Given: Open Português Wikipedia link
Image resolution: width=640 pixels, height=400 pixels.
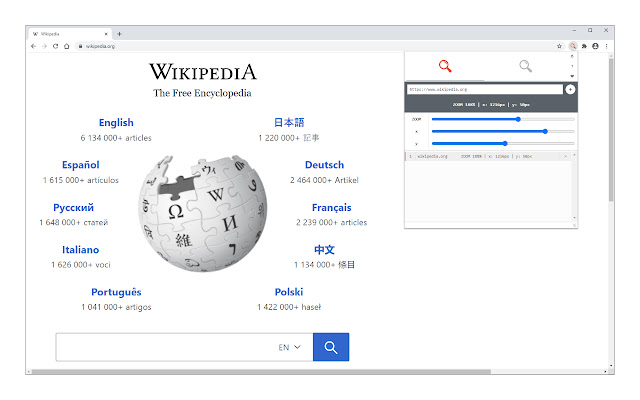Looking at the screenshot, I should pyautogui.click(x=116, y=292).
